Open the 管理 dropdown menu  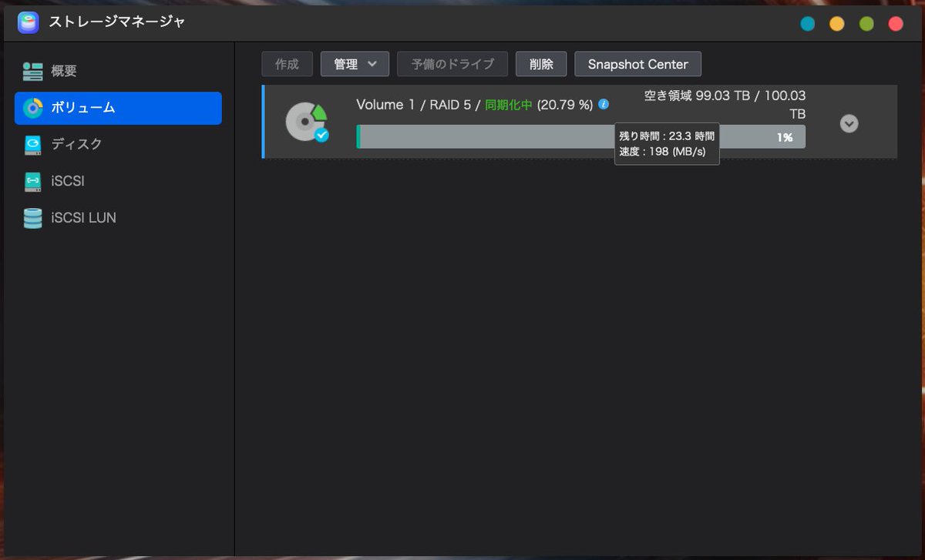point(355,64)
